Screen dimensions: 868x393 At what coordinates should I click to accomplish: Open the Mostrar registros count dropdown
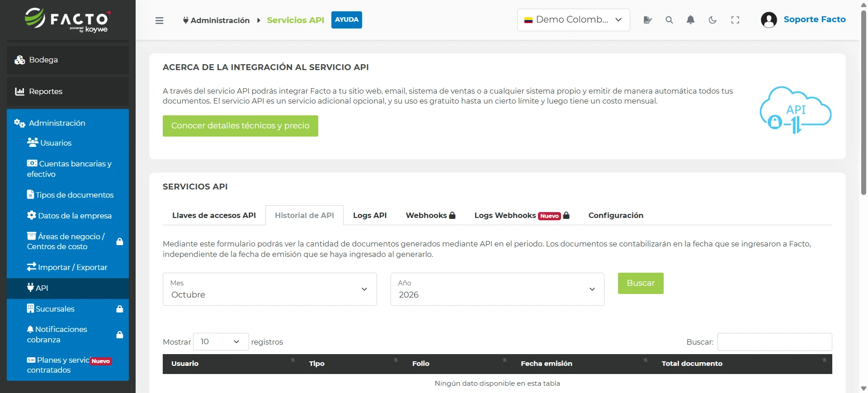pyautogui.click(x=221, y=341)
